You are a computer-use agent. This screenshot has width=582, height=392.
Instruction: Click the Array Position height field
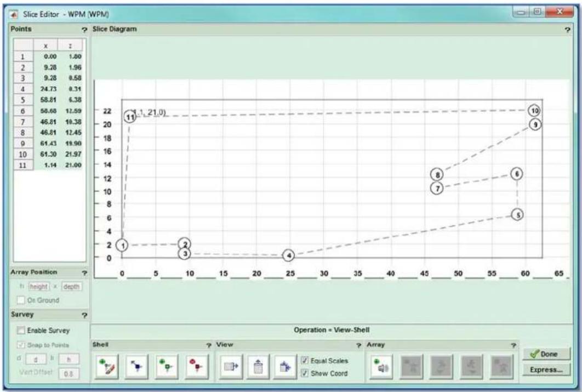tap(38, 286)
